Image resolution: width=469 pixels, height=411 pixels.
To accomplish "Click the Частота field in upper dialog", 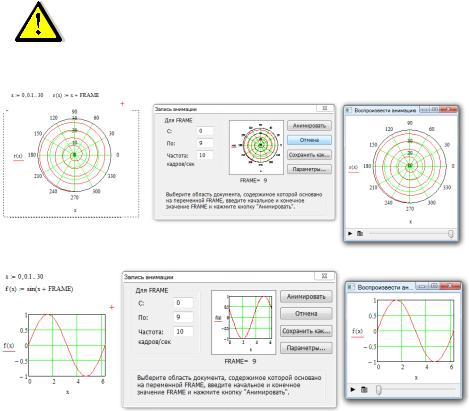I will tap(205, 155).
